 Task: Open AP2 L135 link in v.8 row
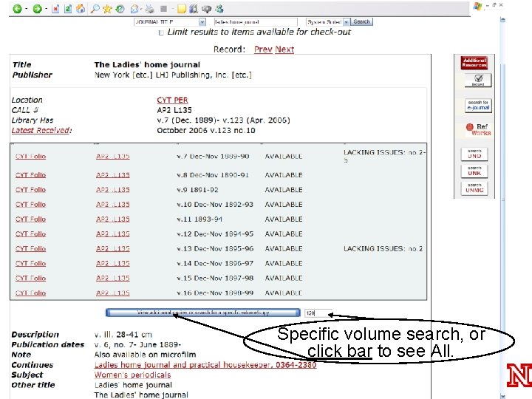tap(112, 175)
